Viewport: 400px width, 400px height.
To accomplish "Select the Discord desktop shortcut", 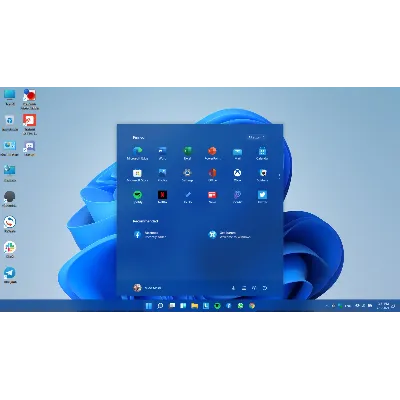I will click(x=29, y=148).
